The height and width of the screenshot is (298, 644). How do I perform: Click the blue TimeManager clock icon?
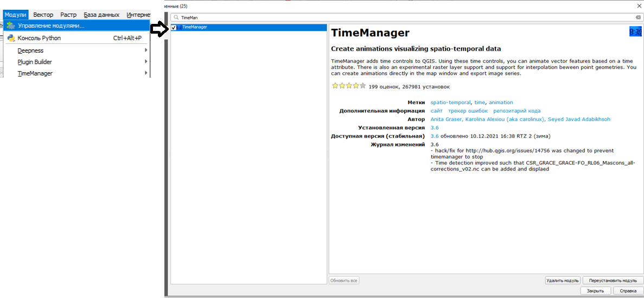(x=635, y=31)
